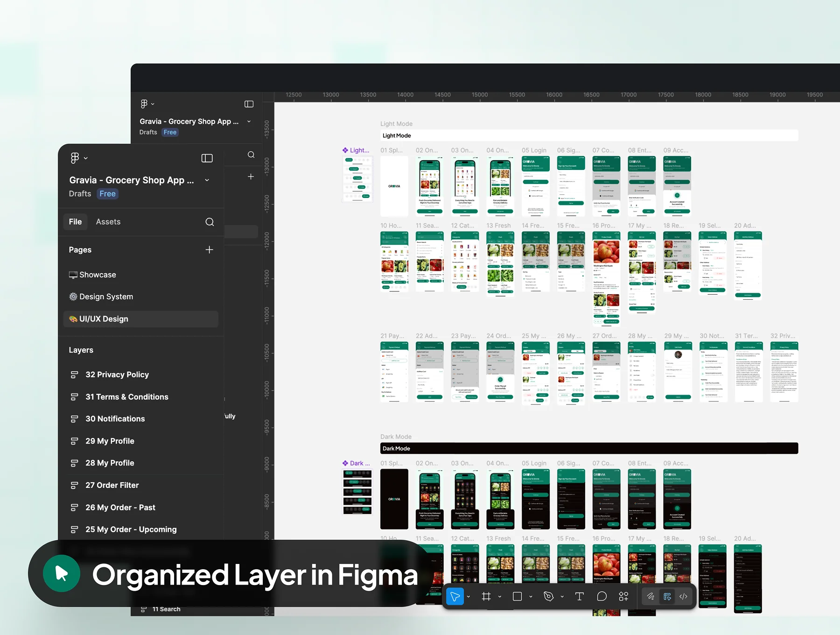Click Drafts in the front panel
The height and width of the screenshot is (635, 840).
pyautogui.click(x=80, y=194)
